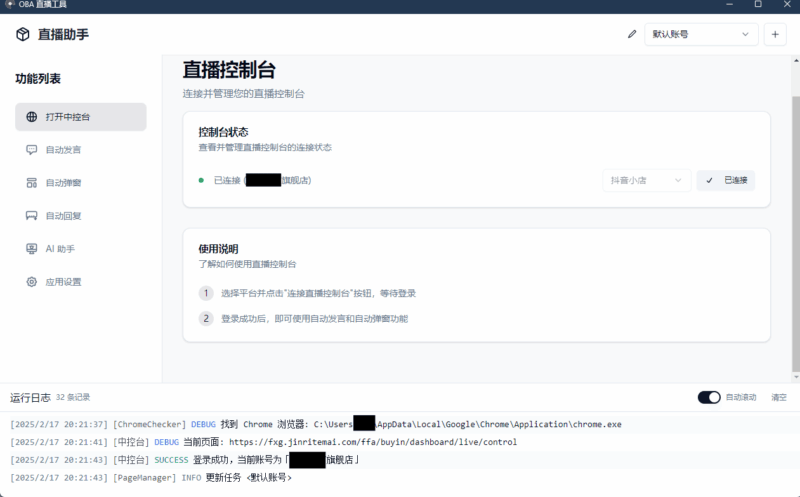Click step 2 number badge
Screen dimensions: 800x497
pyautogui.click(x=206, y=318)
